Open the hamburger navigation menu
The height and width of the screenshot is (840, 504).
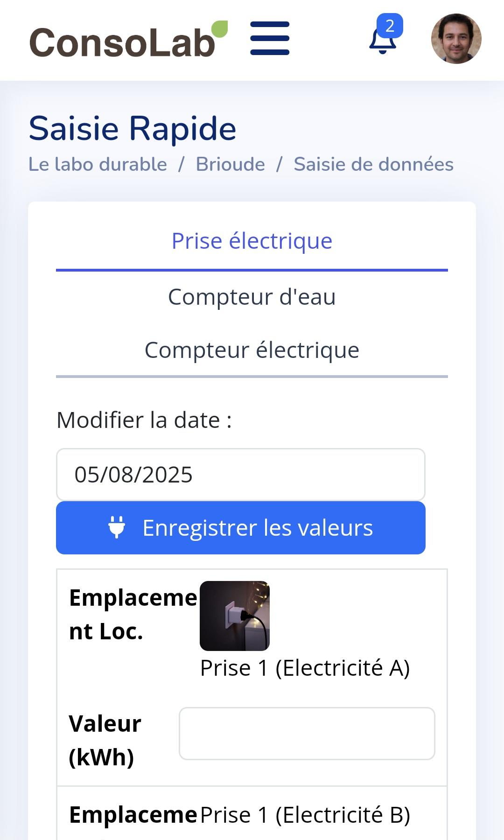270,38
